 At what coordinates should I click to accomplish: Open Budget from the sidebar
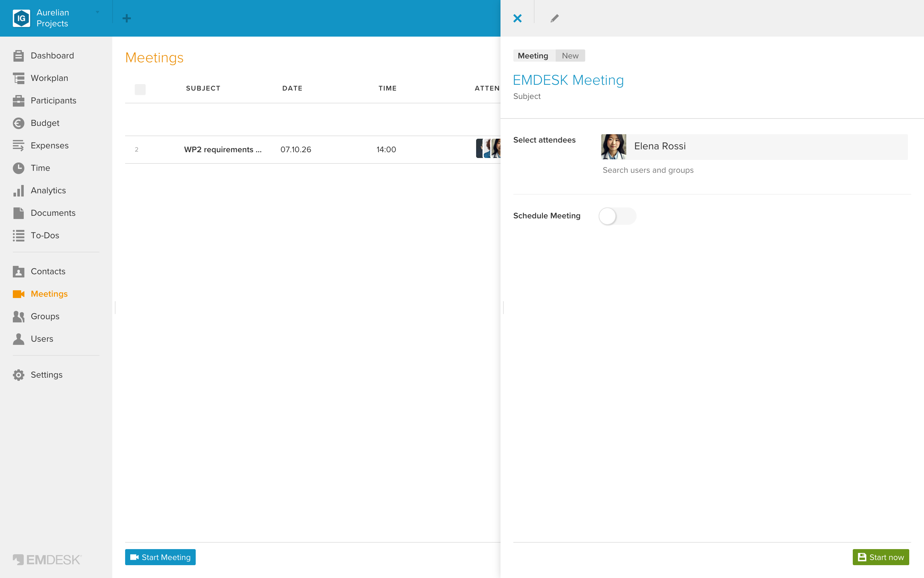(45, 123)
